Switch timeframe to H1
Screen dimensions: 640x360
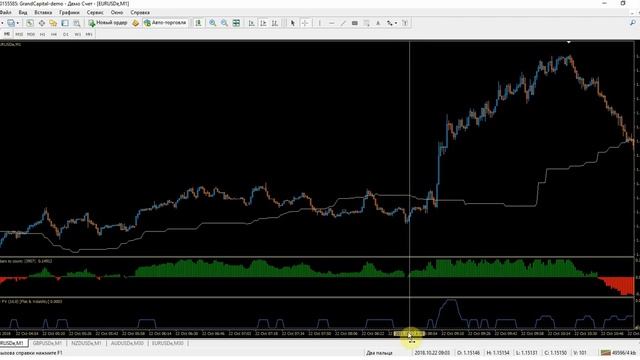42,34
